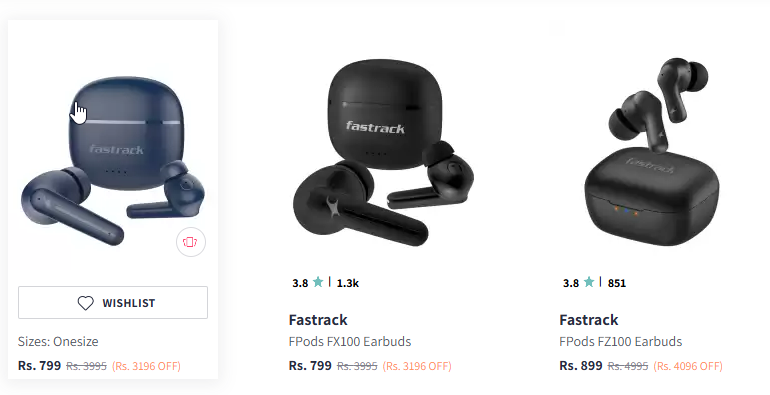
Task: Click the Rs. 899 price of the FZ100
Action: (x=580, y=366)
